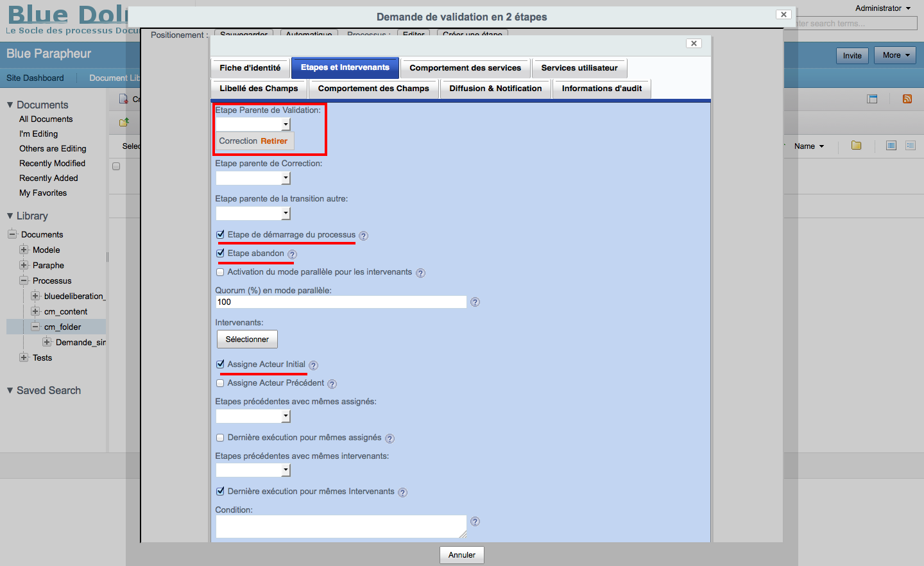
Task: Open help icon next to Etape abandon
Action: (x=292, y=254)
